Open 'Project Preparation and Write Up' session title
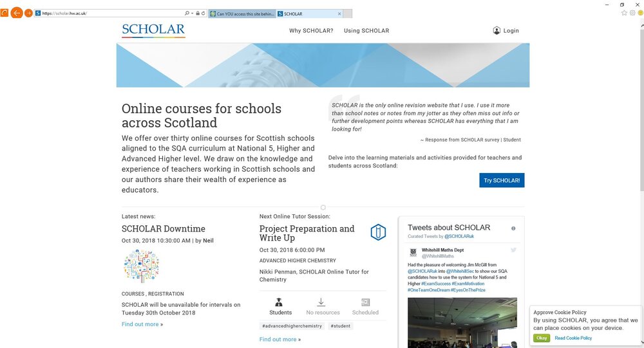Screen dimensions: 644x348 pos(307,233)
